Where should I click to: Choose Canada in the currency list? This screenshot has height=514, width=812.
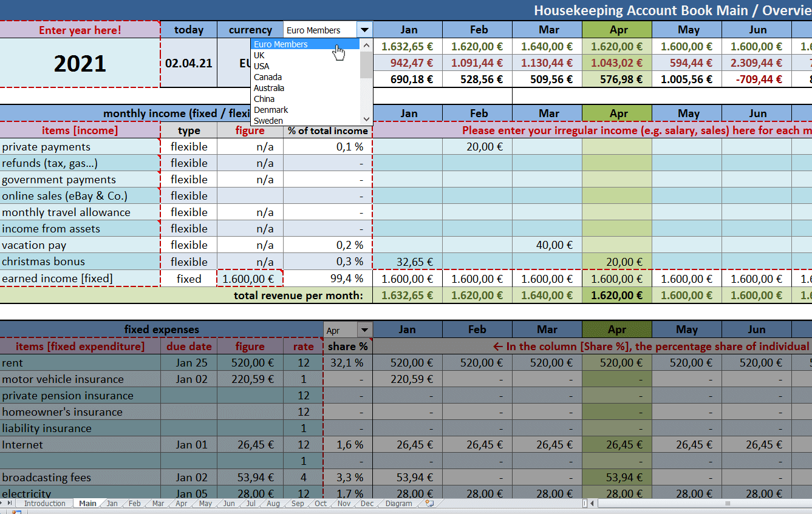coord(268,77)
